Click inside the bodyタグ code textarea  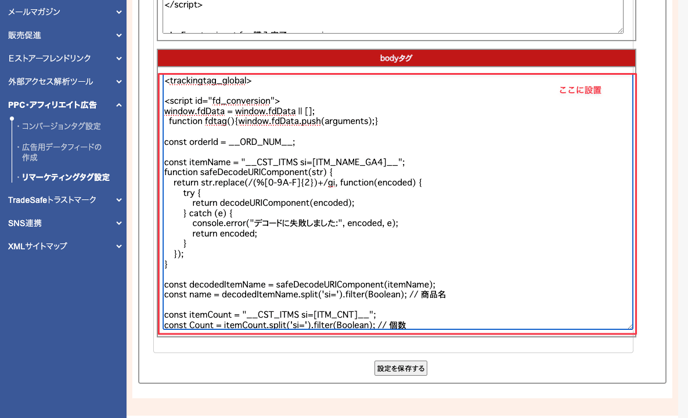tap(398, 202)
